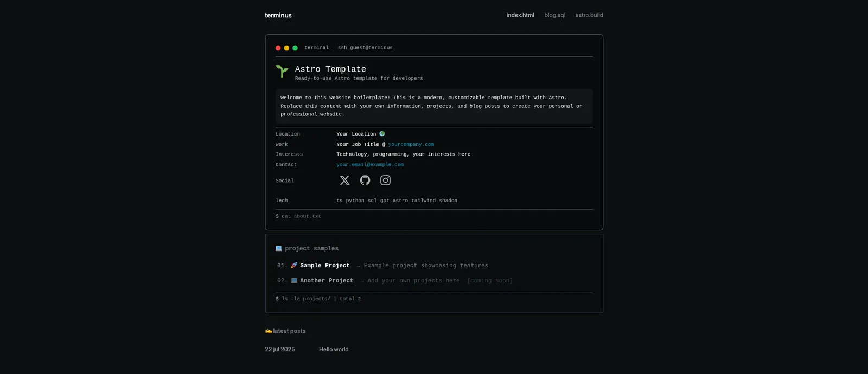Open the Sample Project entry

coord(324,266)
